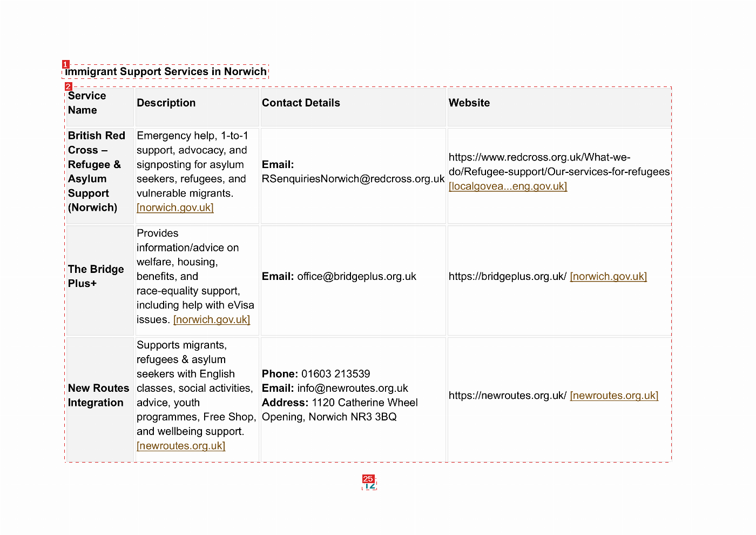Click the "1120 Catherine Wheel Opening" address
Image resolution: width=756 pixels, height=535 pixels.
(x=340, y=410)
